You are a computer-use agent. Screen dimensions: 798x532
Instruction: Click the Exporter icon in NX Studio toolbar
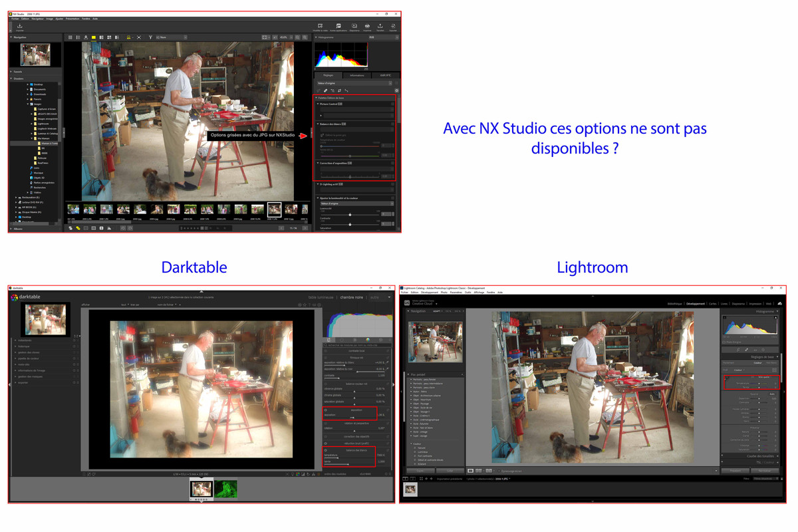(x=393, y=25)
